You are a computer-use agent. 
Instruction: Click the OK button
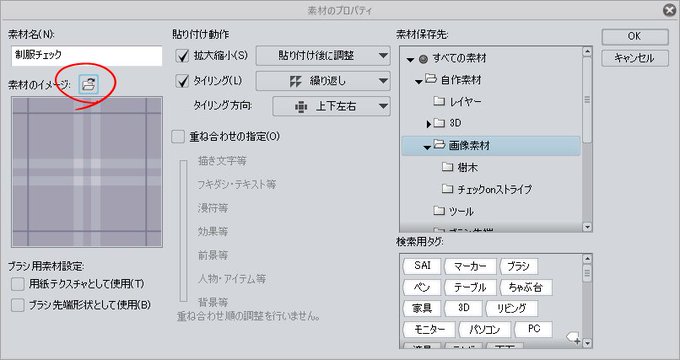pos(635,36)
